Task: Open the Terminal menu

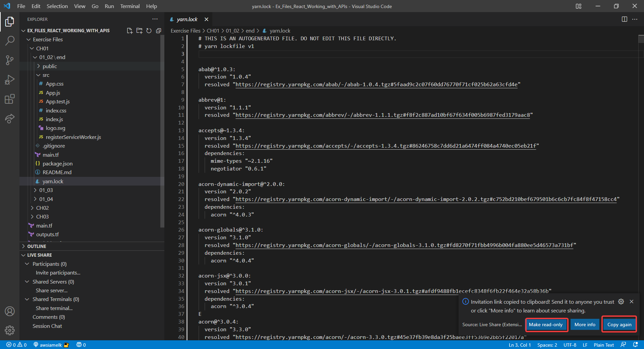Action: 130,6
